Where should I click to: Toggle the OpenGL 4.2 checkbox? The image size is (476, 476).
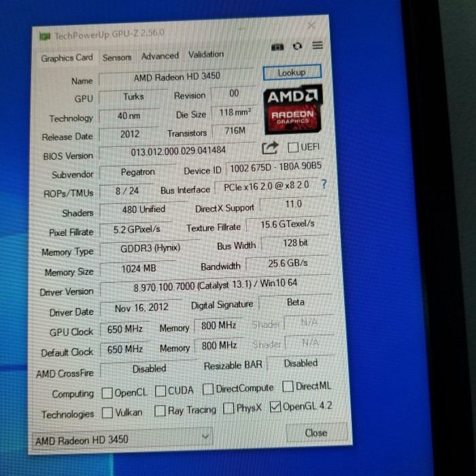[x=275, y=407]
